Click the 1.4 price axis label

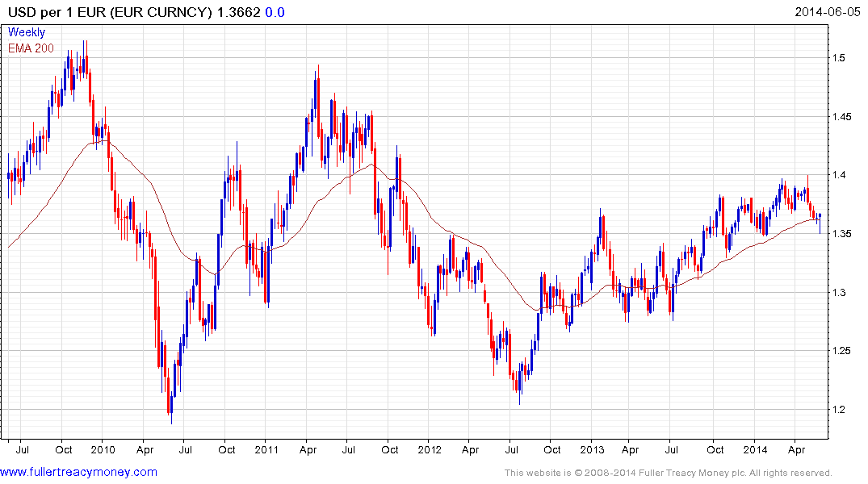tap(838, 175)
